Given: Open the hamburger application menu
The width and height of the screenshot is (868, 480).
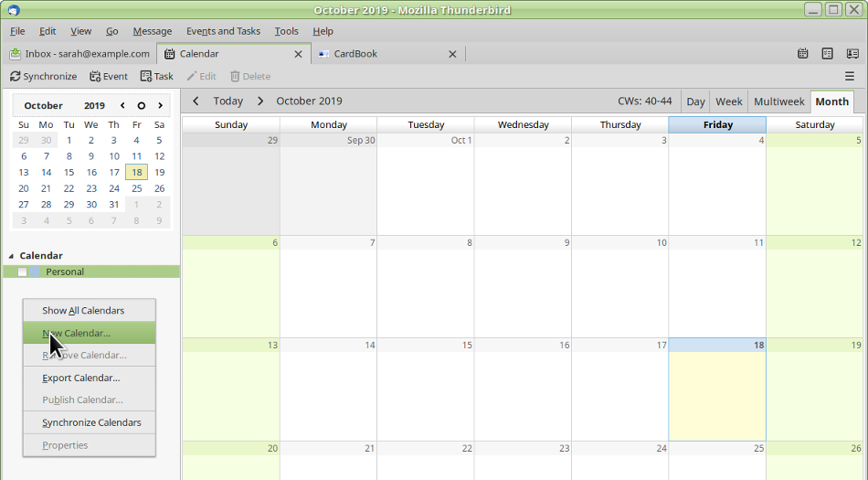Looking at the screenshot, I should click(x=850, y=77).
